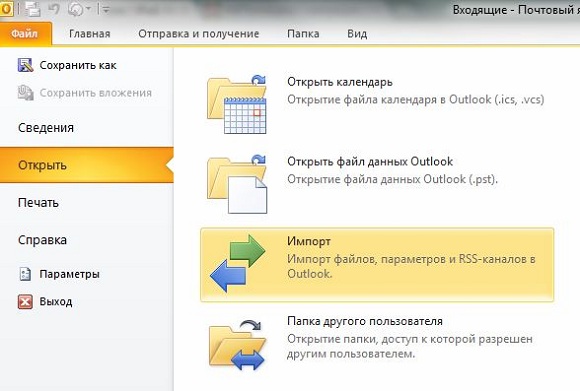The width and height of the screenshot is (580, 391).
Task: Click the Outlook application icon in title bar
Action: pyautogui.click(x=6, y=9)
